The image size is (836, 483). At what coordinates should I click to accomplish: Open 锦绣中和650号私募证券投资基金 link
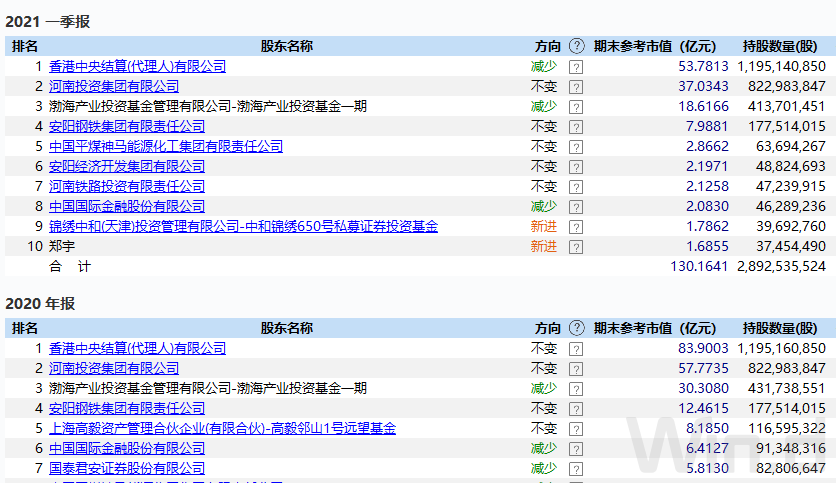click(243, 226)
